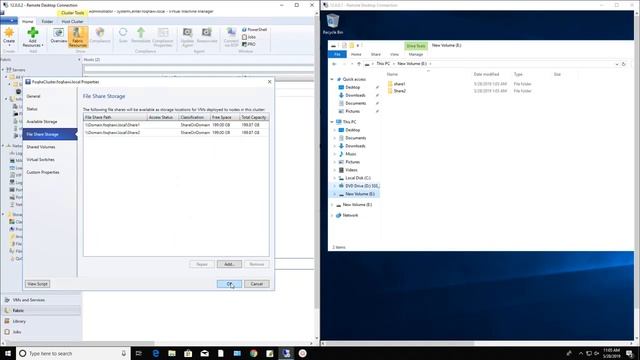Viewport: 640px width, 360px height.
Task: Switch to Home tab in VMM ribbon
Action: (x=28, y=21)
